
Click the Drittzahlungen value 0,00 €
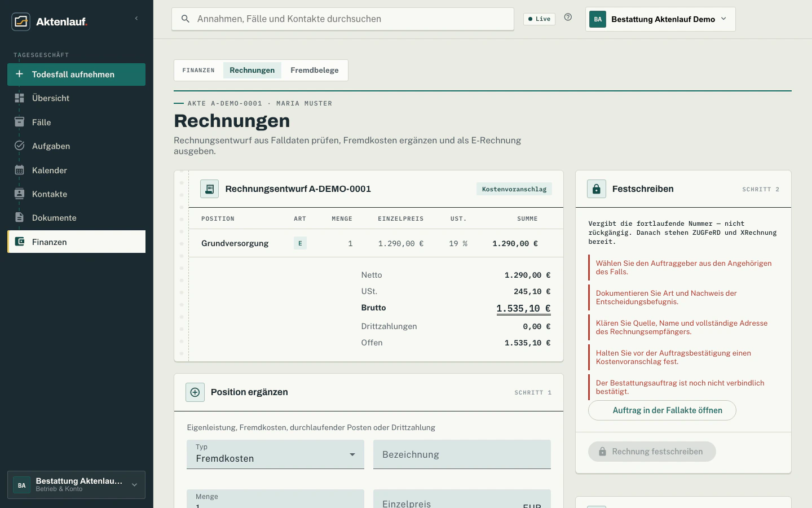[x=536, y=326]
